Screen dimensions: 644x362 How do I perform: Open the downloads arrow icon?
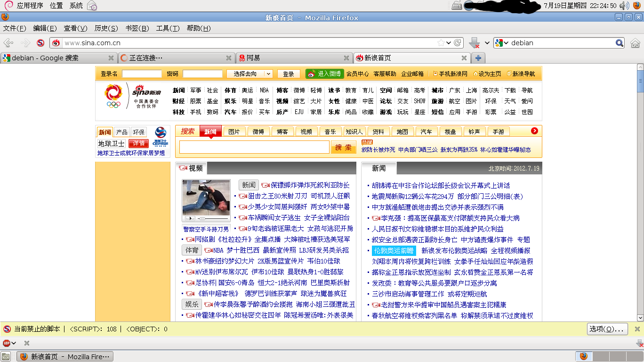point(475,43)
